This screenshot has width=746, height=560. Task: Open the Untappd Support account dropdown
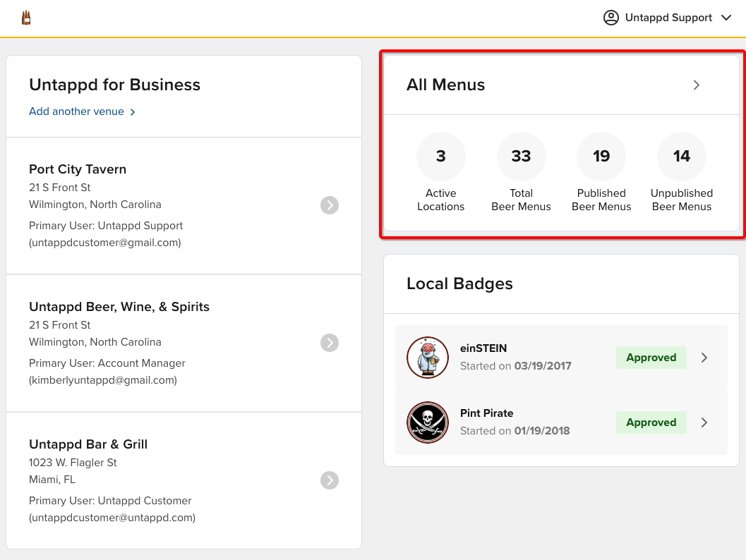click(x=667, y=18)
